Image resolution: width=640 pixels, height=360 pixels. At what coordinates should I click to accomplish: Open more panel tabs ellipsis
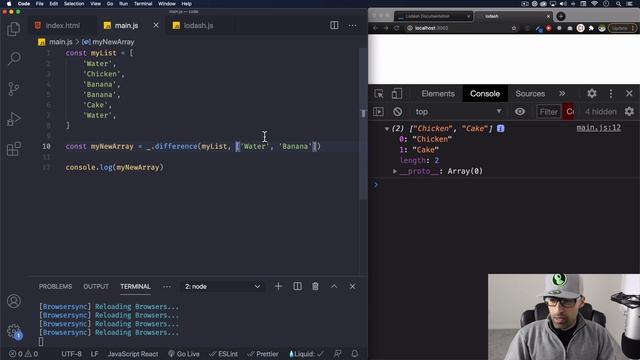167,287
